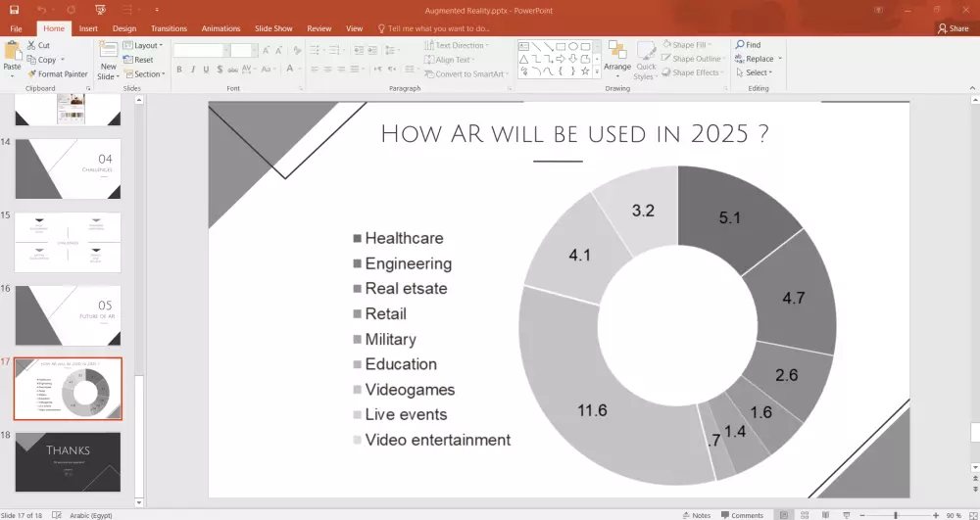Toggle bold formatting
980x520 pixels.
[178, 70]
